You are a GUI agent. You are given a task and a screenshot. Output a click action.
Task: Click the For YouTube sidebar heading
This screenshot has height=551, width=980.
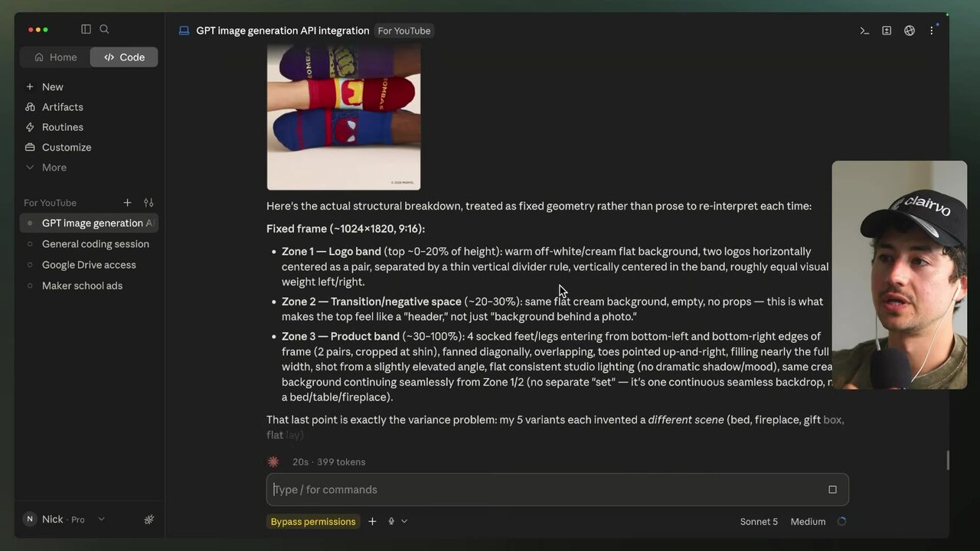pyautogui.click(x=50, y=203)
